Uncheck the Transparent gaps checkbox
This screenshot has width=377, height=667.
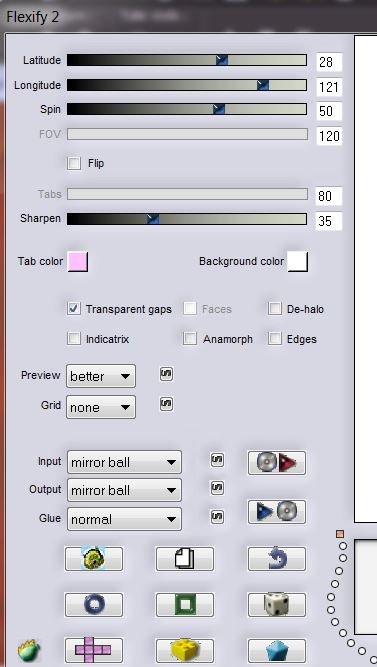click(74, 309)
